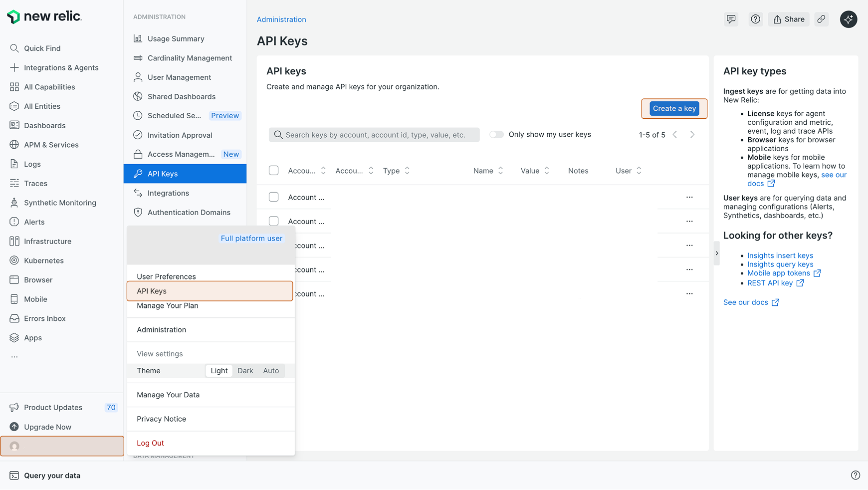868x490 pixels.
Task: Click the help question mark icon at top
Action: point(755,19)
